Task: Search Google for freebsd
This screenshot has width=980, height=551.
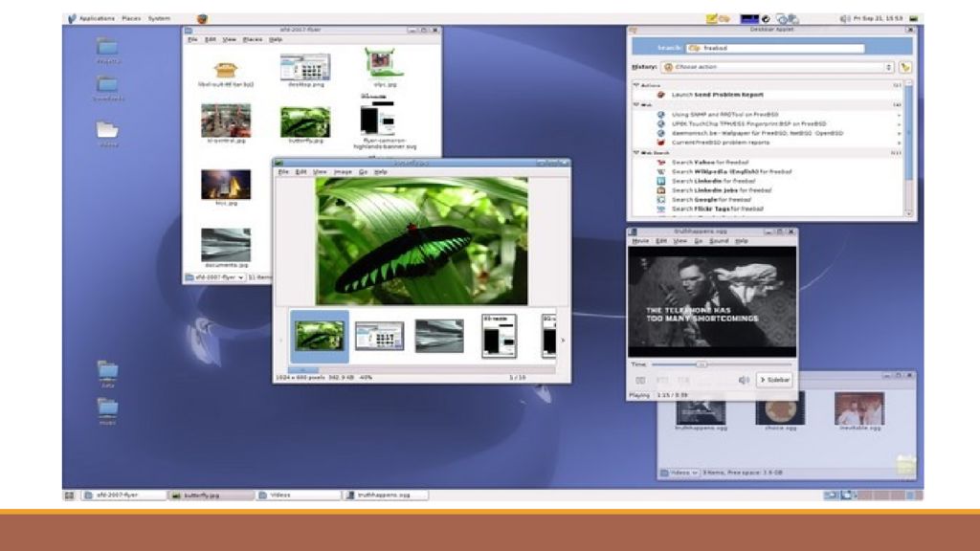Action: pyautogui.click(x=712, y=199)
